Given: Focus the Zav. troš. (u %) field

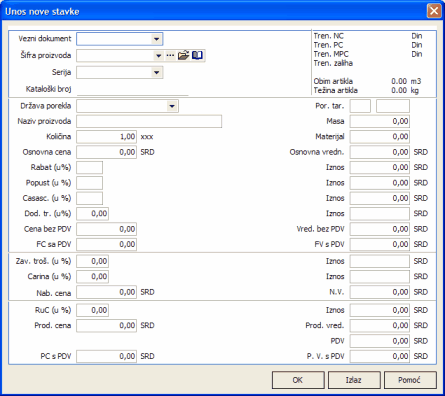Looking at the screenshot, I should coord(92,261).
